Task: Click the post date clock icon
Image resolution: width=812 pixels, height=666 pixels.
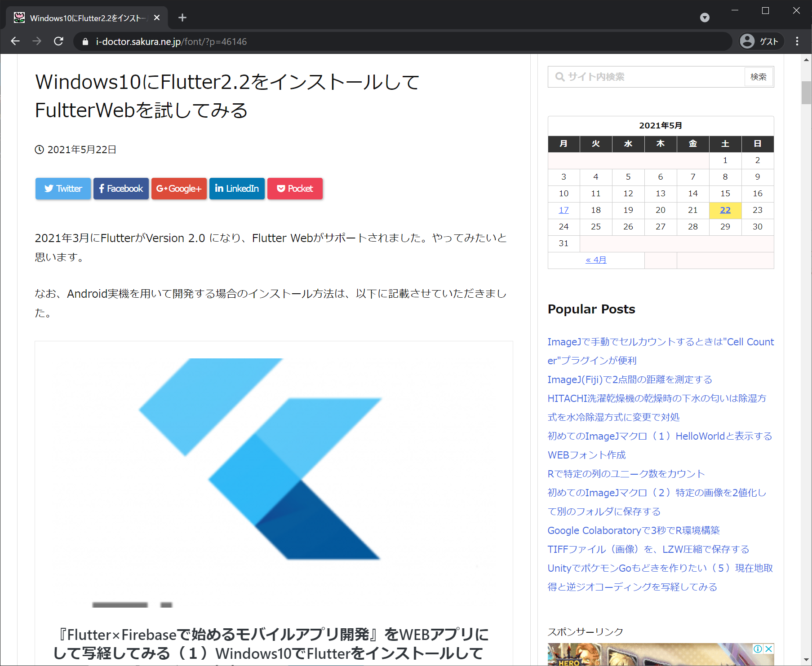Action: tap(40, 150)
